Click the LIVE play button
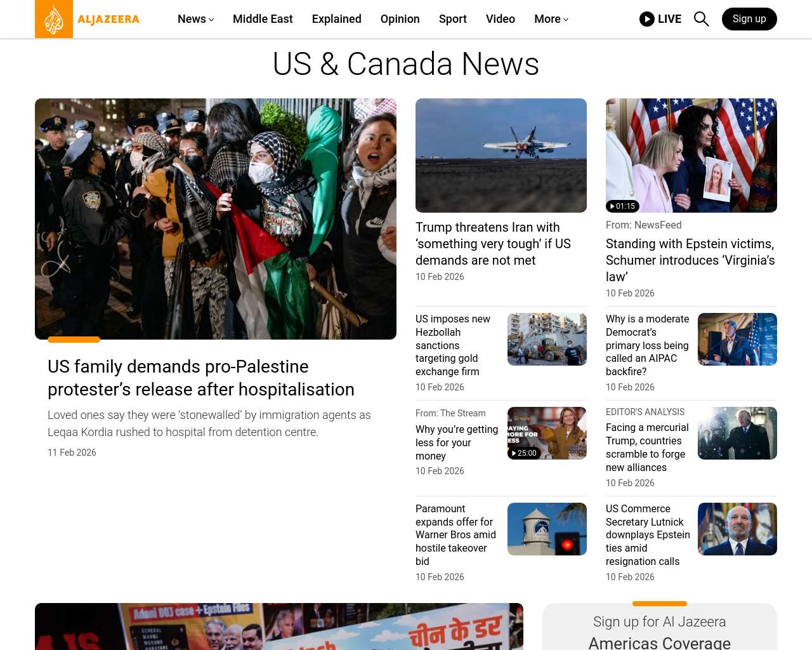The image size is (812, 650). click(x=660, y=19)
